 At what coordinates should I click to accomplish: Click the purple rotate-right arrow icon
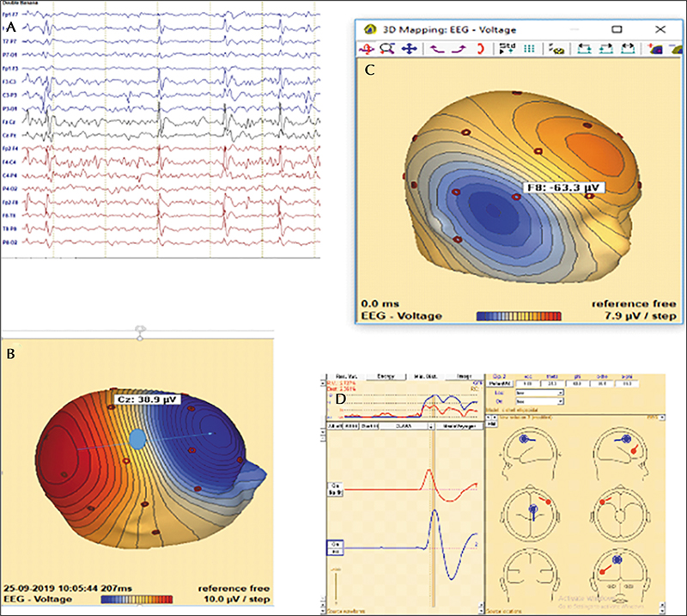[x=459, y=49]
